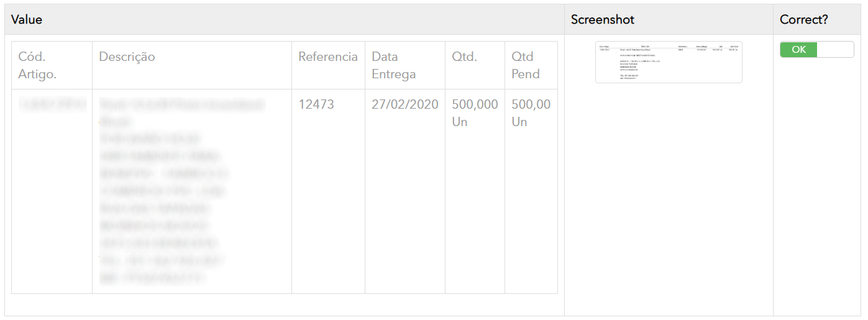This screenshot has height=320, width=868.
Task: Click the first line of the blurred description
Action: [x=181, y=104]
